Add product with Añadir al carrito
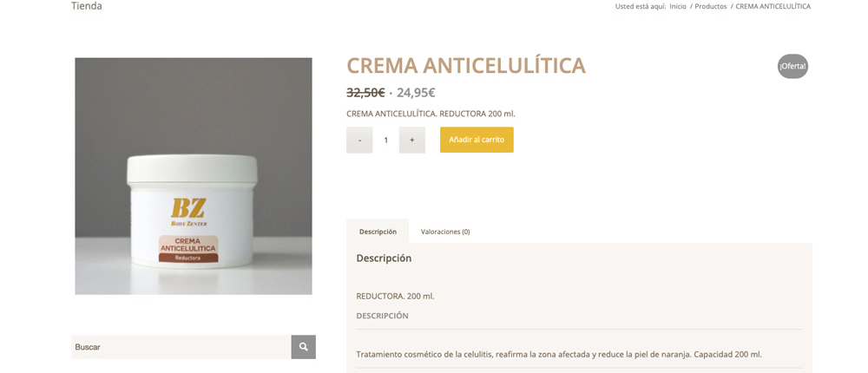Screen dimensions: 868x373 click(477, 140)
